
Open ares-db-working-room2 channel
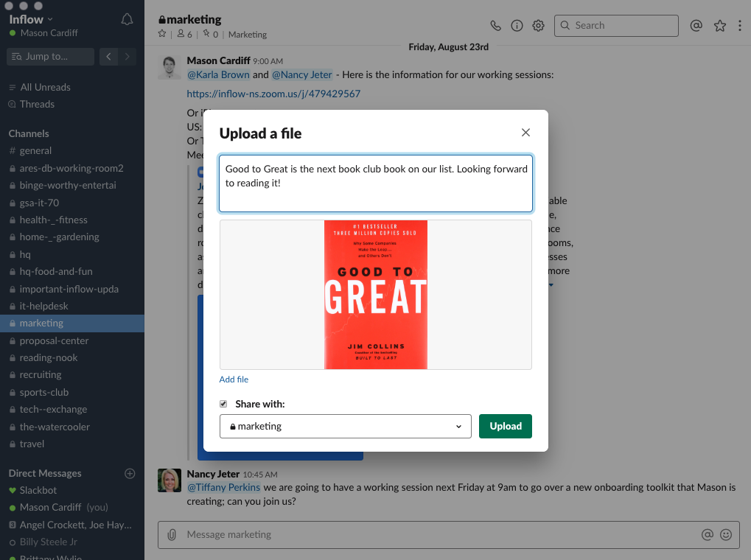coord(71,168)
